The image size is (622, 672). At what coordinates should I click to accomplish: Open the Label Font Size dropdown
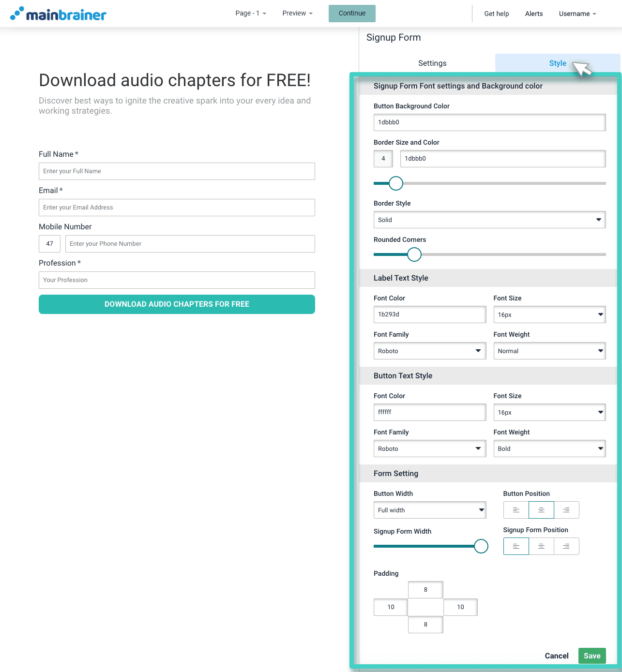[x=549, y=314]
